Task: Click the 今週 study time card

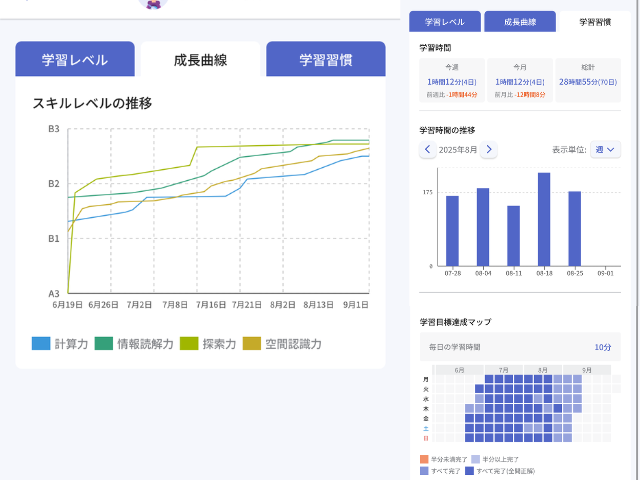Action: pos(452,80)
